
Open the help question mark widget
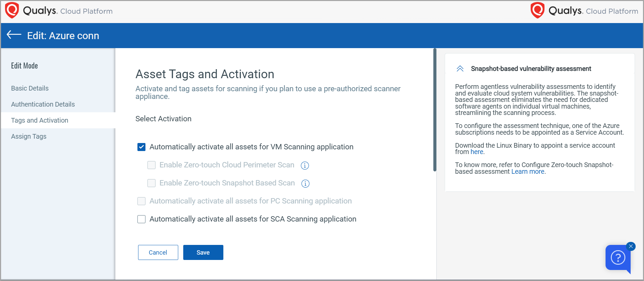coord(618,258)
